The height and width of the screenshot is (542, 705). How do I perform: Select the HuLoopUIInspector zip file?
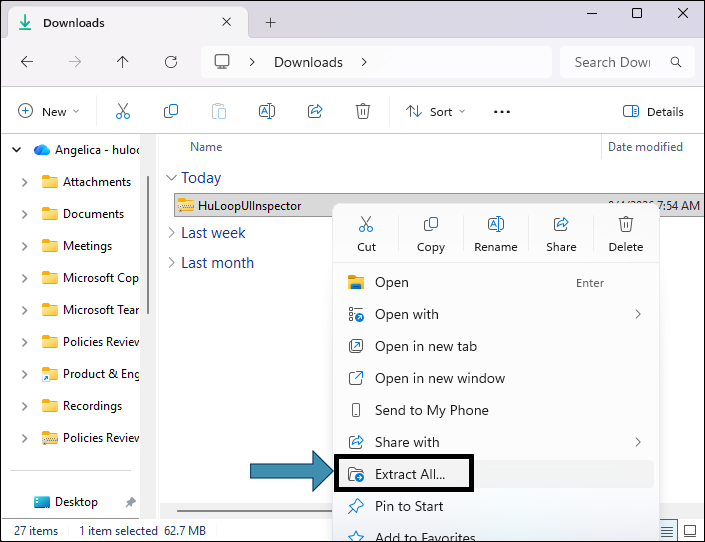click(x=250, y=206)
